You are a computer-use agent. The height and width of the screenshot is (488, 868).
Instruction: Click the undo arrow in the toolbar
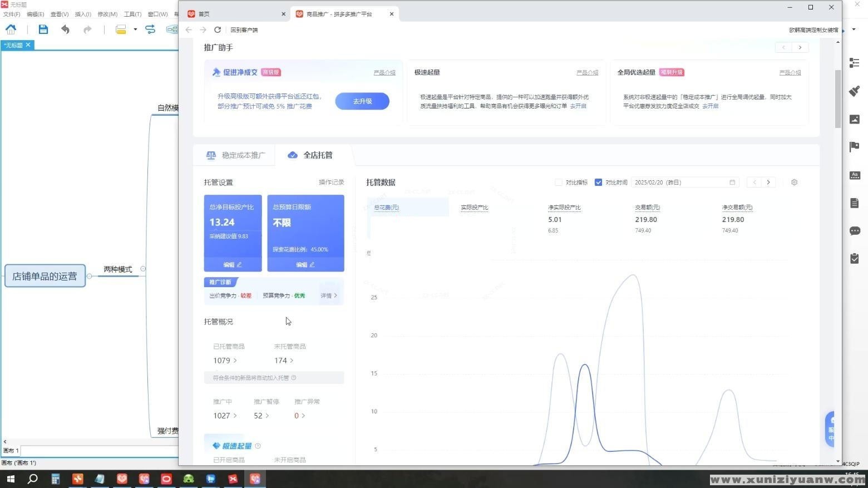click(65, 29)
